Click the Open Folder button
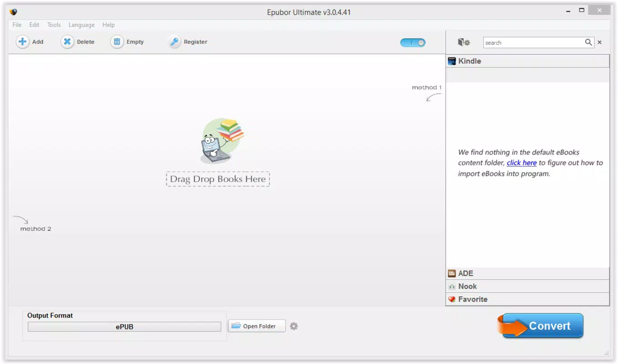 (x=257, y=326)
